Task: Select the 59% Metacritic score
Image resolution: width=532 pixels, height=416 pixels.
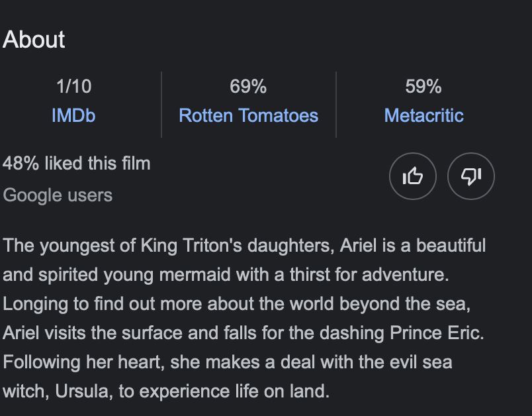Action: click(423, 86)
